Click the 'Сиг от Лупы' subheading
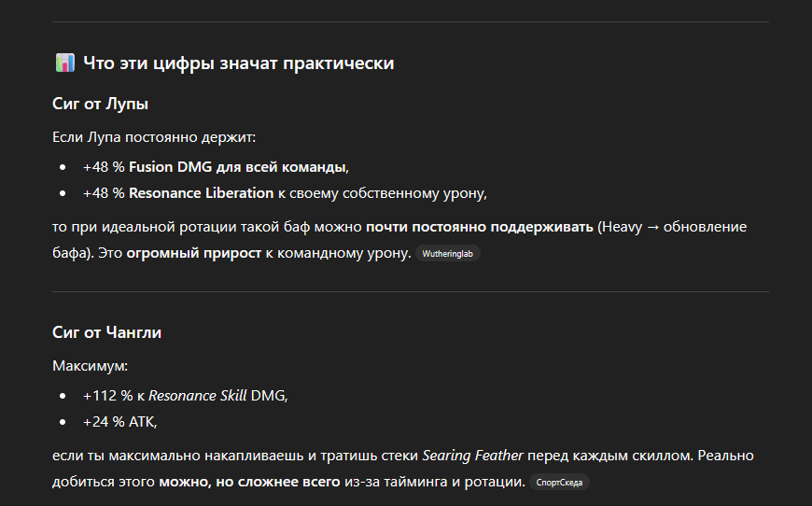812x506 pixels. pyautogui.click(x=101, y=104)
